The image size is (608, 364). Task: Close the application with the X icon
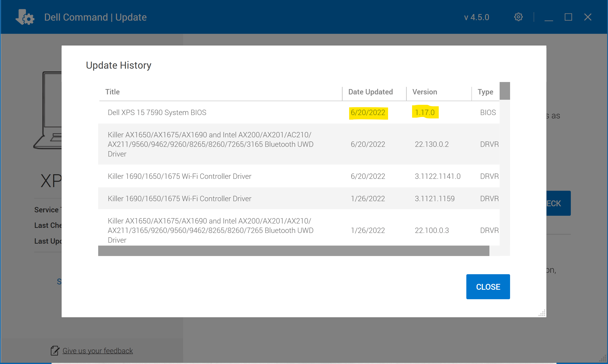point(588,17)
